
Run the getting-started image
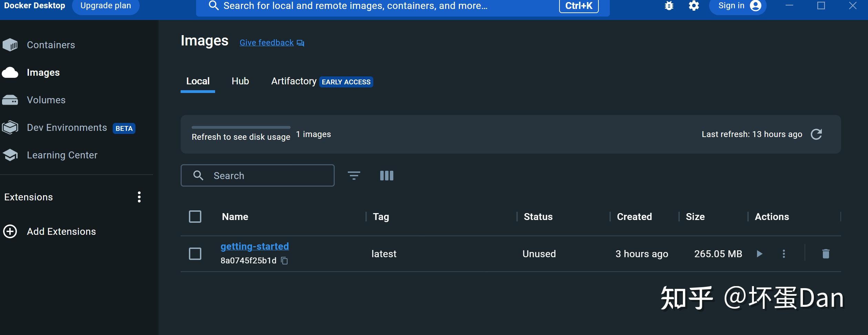(x=759, y=254)
